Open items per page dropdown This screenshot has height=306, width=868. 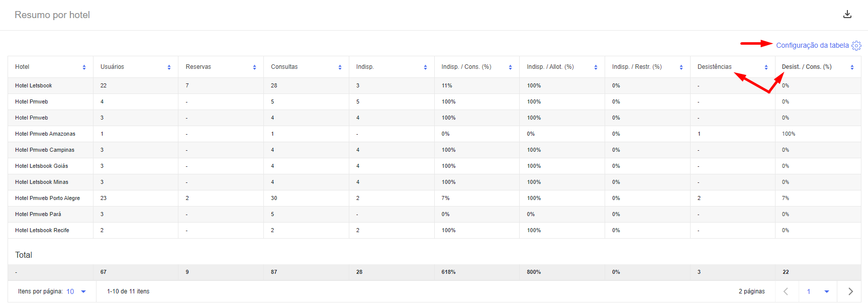76,291
